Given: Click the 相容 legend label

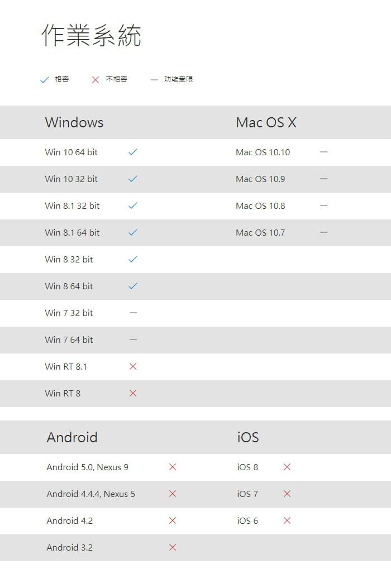Looking at the screenshot, I should tap(62, 79).
